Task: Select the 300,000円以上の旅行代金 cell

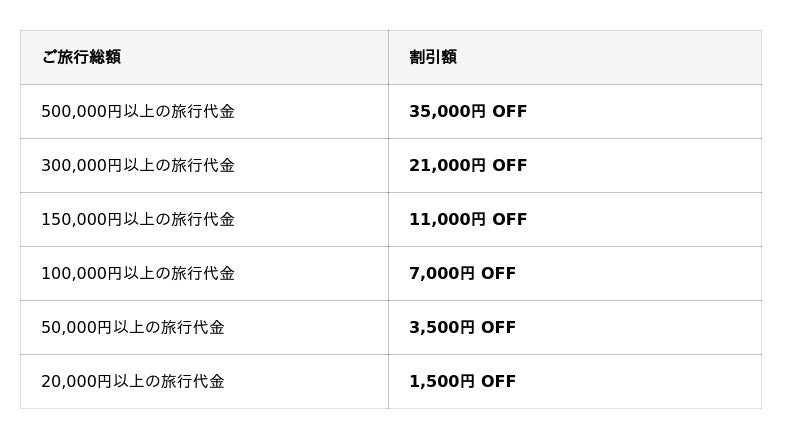Action: 138,166
